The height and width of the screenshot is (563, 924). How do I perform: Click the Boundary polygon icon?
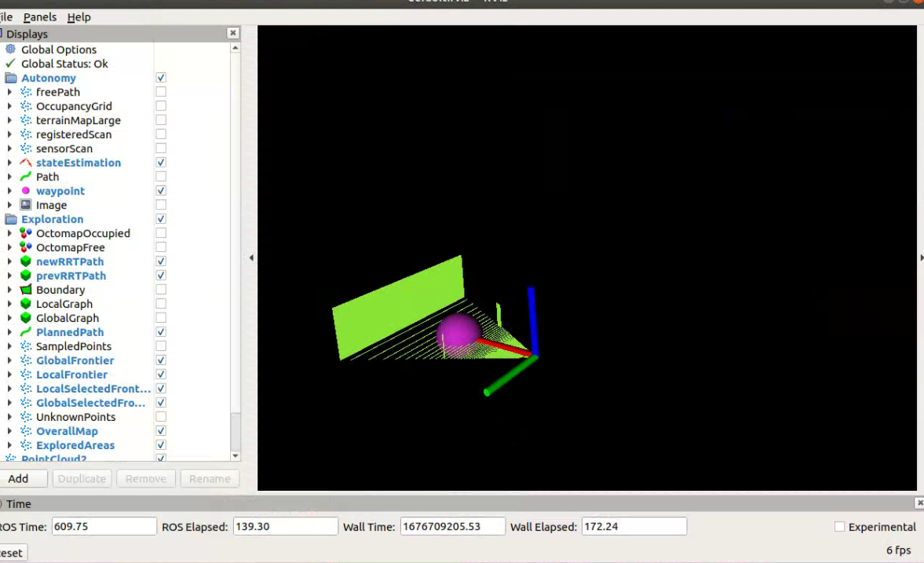(26, 290)
